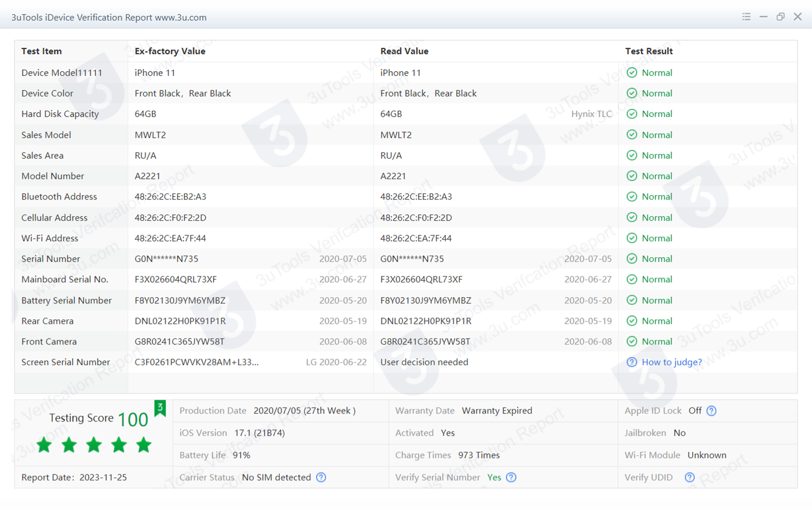Click the check icon in Wi-Fi Address row
Screen dimensions: 812x510
coord(631,238)
